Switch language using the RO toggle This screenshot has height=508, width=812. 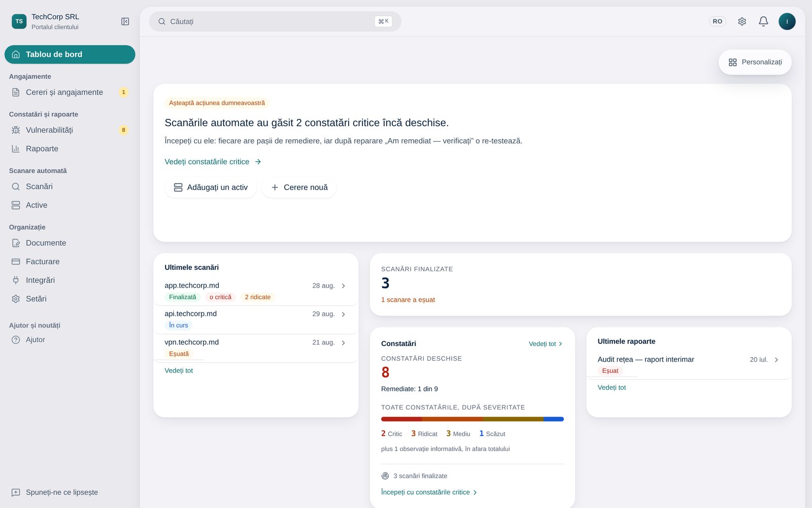click(x=717, y=21)
